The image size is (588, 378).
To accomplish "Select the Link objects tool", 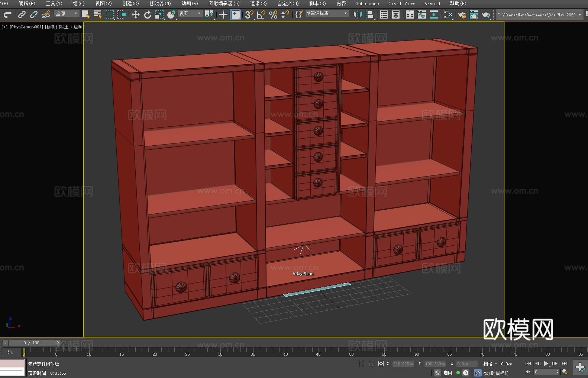I will [22, 14].
